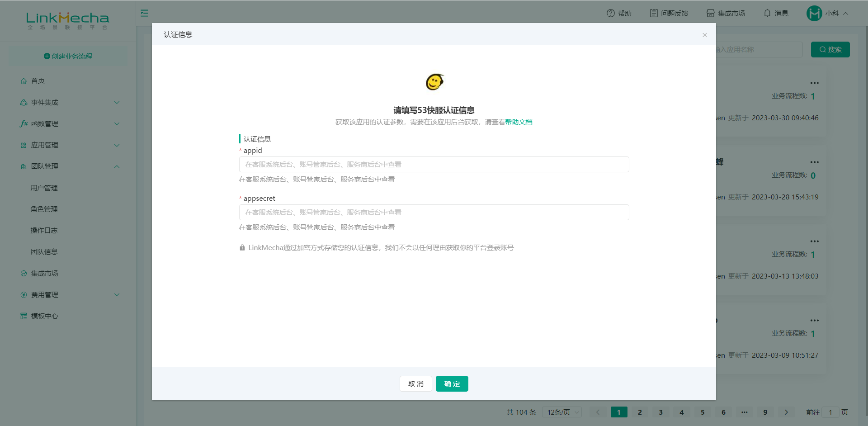Click the 共 104 条 total count
Image resolution: width=868 pixels, height=426 pixels.
click(x=521, y=412)
